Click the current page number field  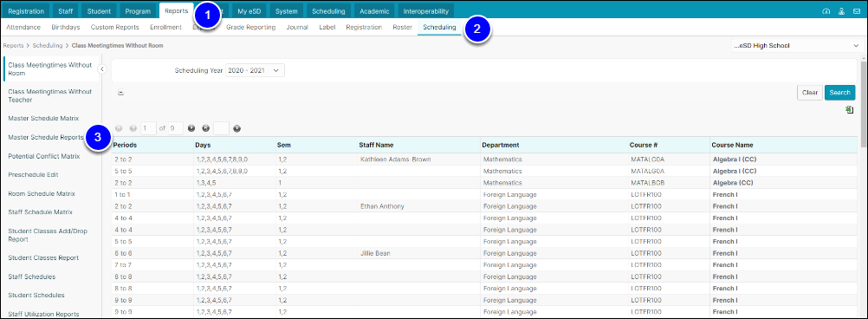point(148,128)
